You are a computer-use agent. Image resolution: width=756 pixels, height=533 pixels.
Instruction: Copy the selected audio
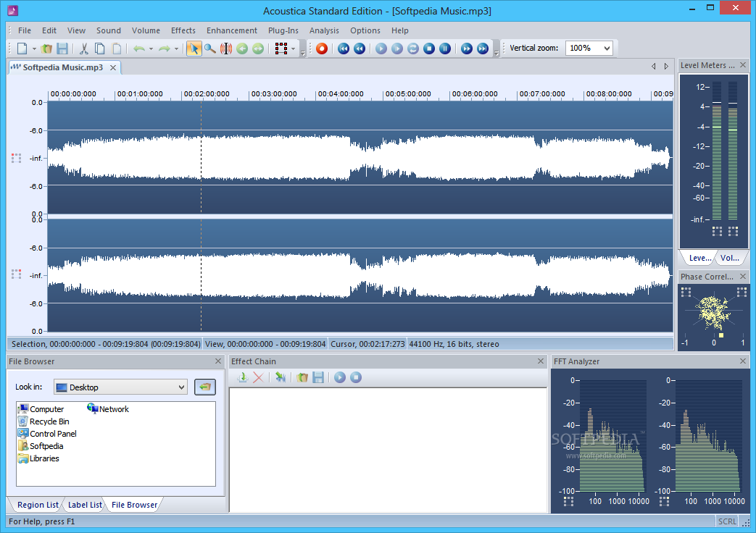tap(100, 49)
